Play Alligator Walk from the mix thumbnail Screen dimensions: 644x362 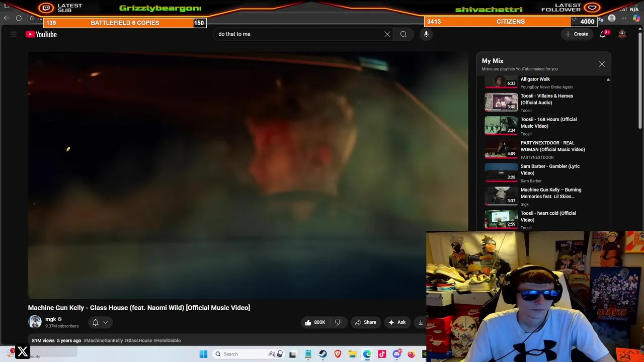click(x=501, y=81)
